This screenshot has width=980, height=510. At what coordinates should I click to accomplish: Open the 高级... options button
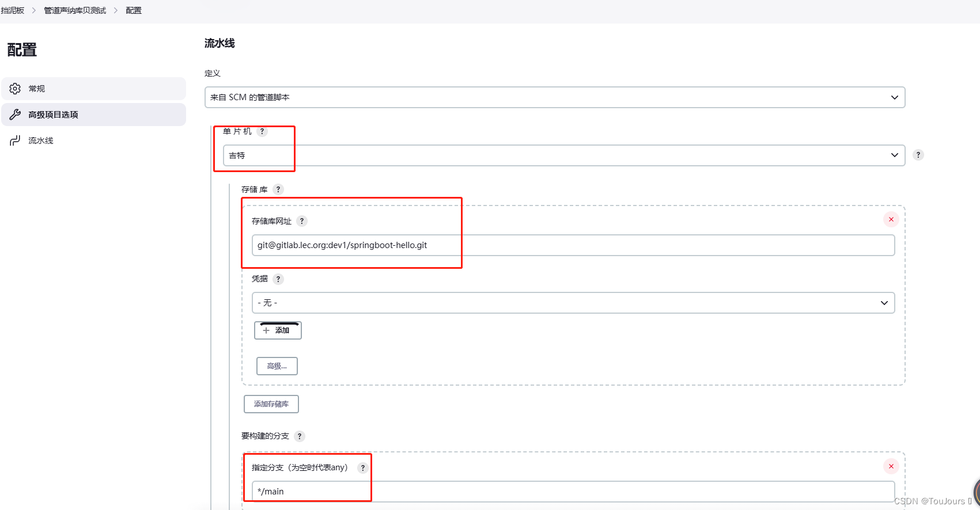click(277, 366)
